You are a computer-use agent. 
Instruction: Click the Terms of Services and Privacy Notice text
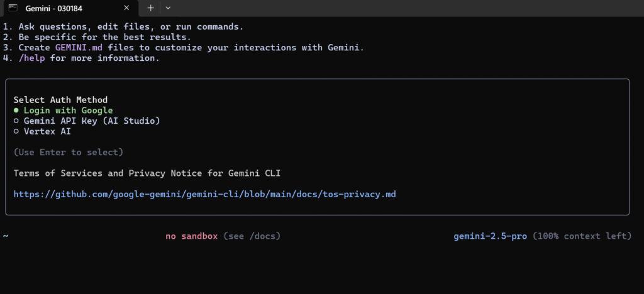pos(147,173)
